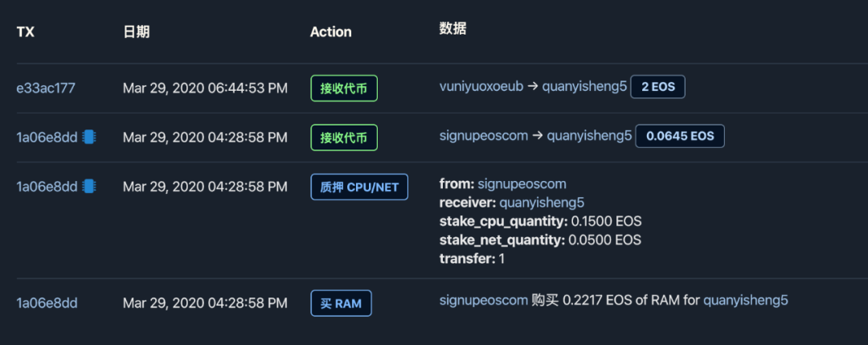The width and height of the screenshot is (868, 345).
Task: Click chip icon beside second-row 1a06e8dd
Action: click(88, 137)
